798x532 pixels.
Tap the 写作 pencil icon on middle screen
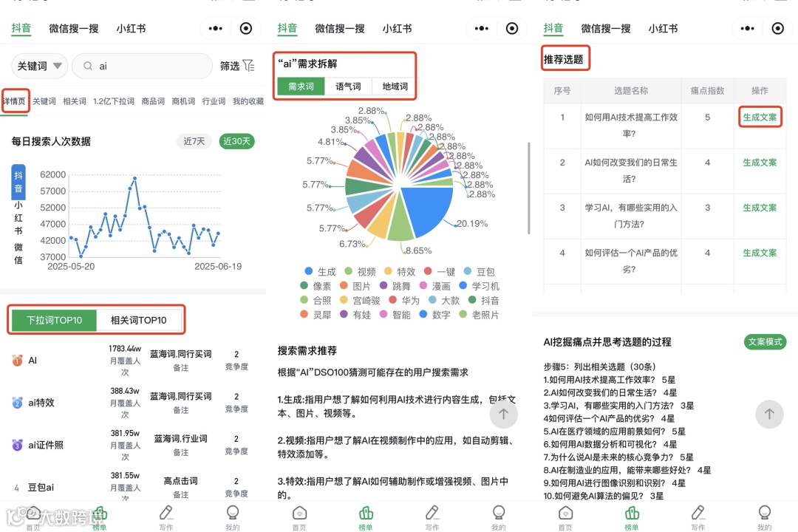(432, 513)
